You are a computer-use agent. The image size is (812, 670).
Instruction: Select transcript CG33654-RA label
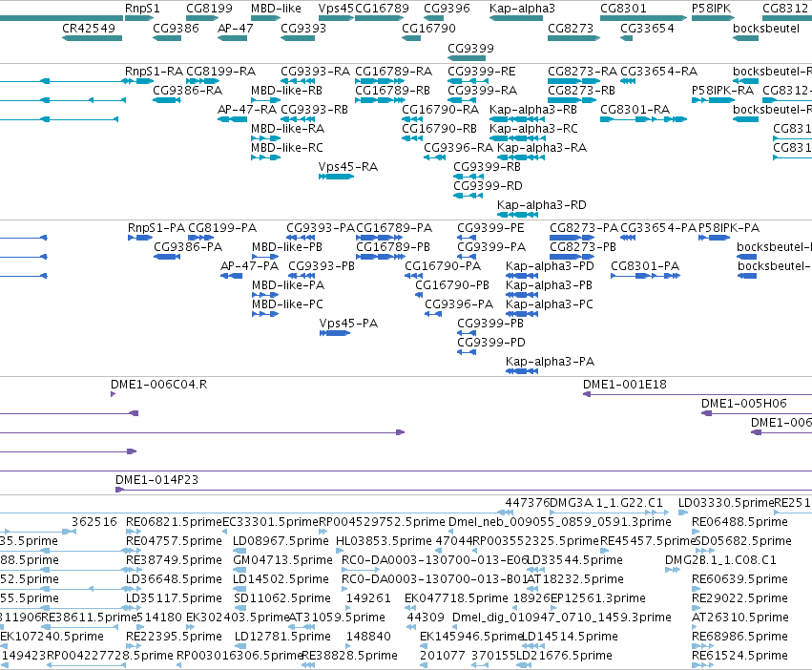coord(658,71)
